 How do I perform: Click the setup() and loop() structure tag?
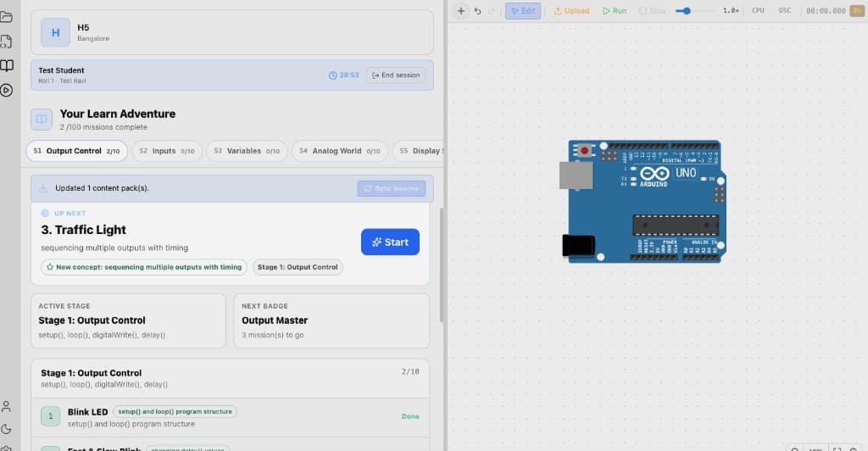pyautogui.click(x=175, y=412)
